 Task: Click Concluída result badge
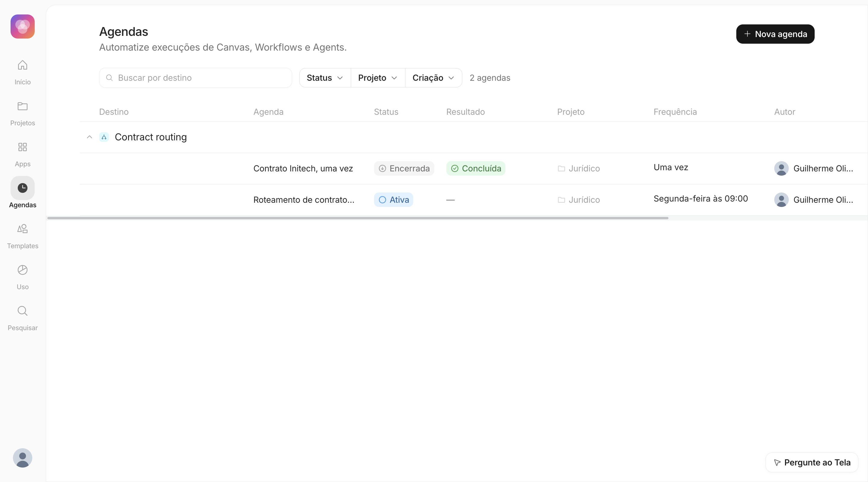476,168
